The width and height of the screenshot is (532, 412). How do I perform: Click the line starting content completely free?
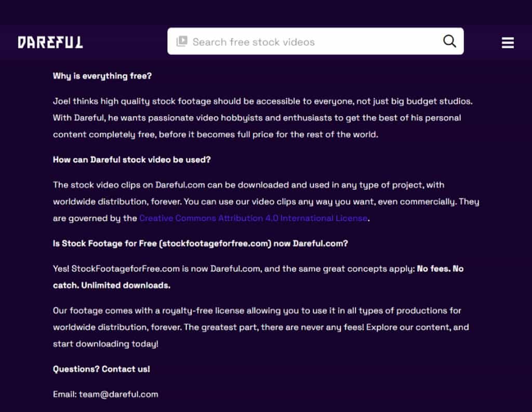pos(216,135)
